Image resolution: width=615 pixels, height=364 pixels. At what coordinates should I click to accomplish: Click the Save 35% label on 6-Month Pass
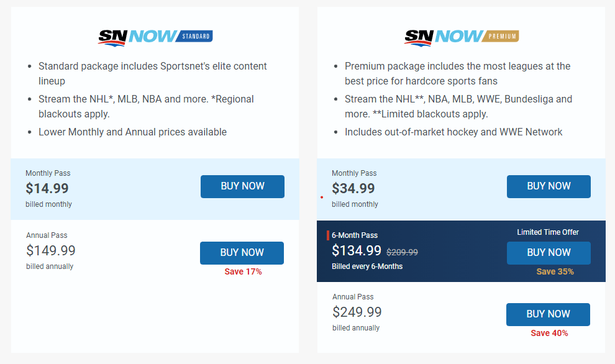click(555, 271)
